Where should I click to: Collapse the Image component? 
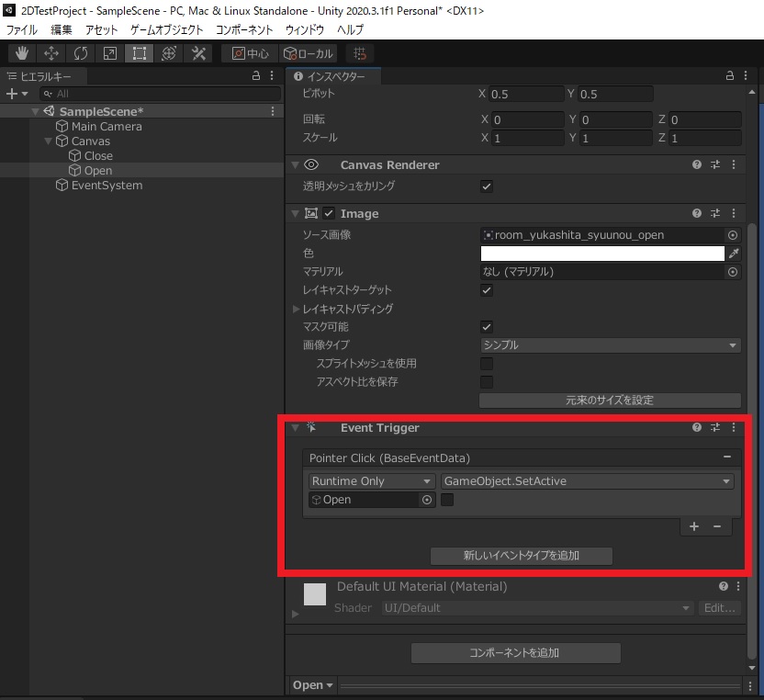(295, 213)
